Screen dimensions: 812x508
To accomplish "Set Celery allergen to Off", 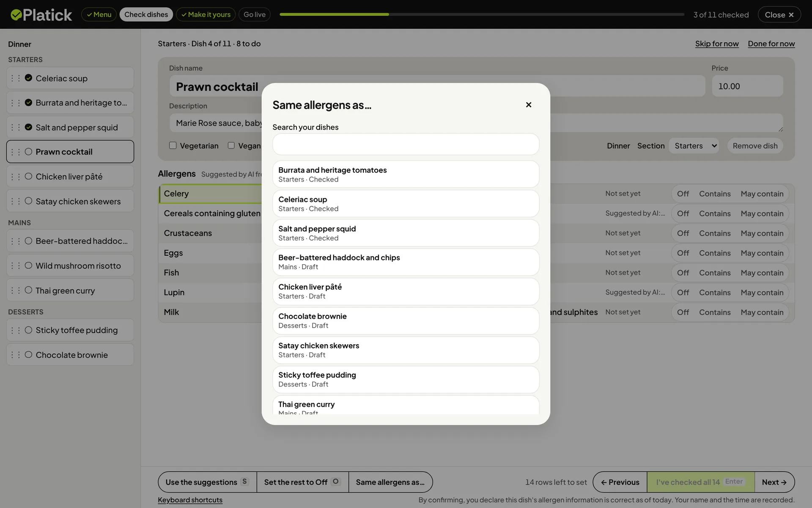I will tap(683, 193).
